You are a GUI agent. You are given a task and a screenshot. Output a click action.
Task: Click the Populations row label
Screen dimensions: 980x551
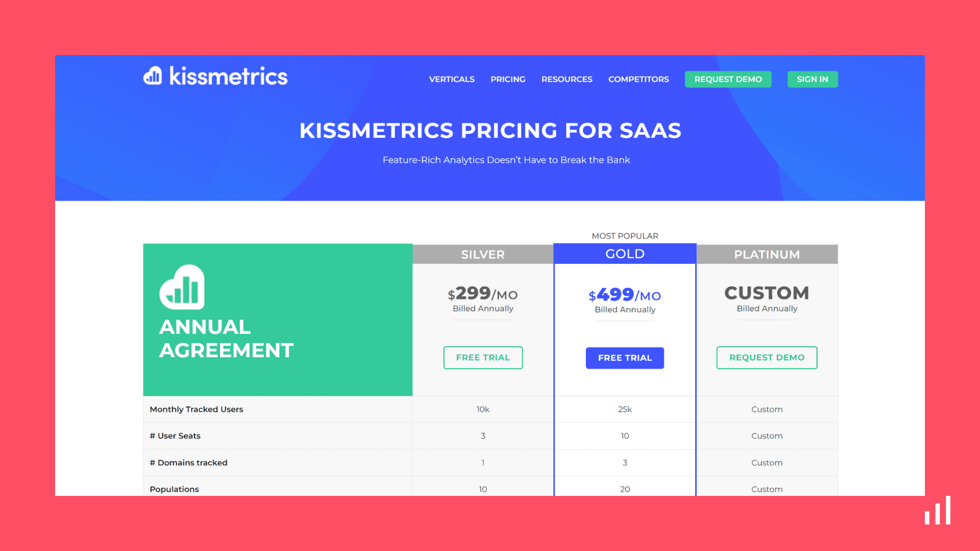coord(174,489)
